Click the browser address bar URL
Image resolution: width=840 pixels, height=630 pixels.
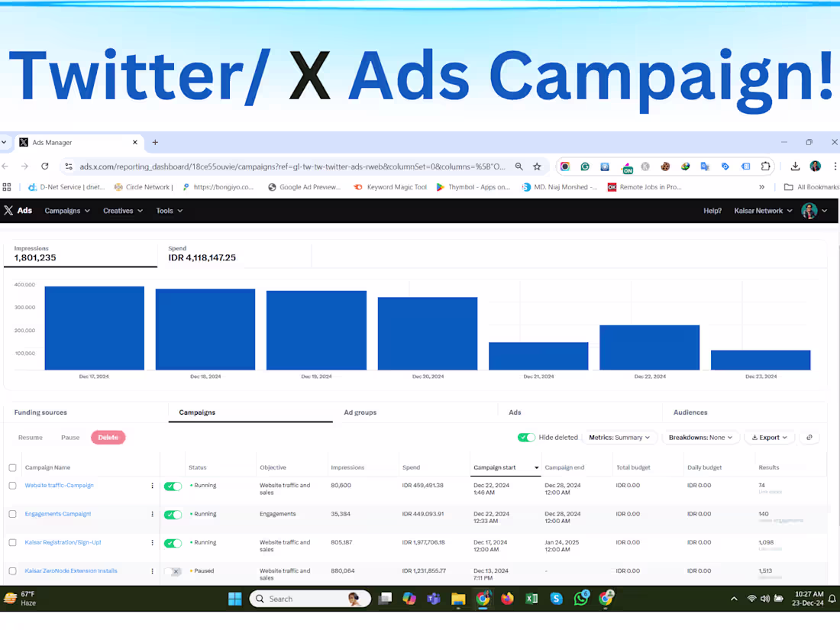click(292, 166)
